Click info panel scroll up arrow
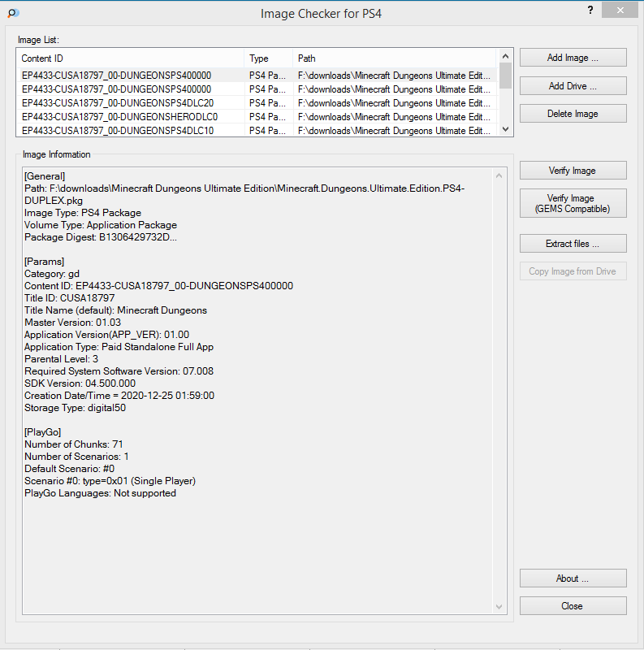 pos(499,175)
